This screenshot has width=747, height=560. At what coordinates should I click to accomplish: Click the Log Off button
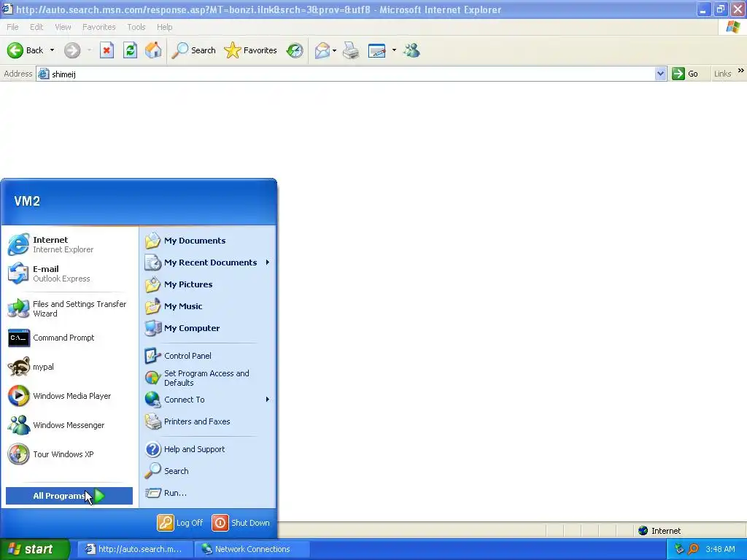(x=180, y=523)
